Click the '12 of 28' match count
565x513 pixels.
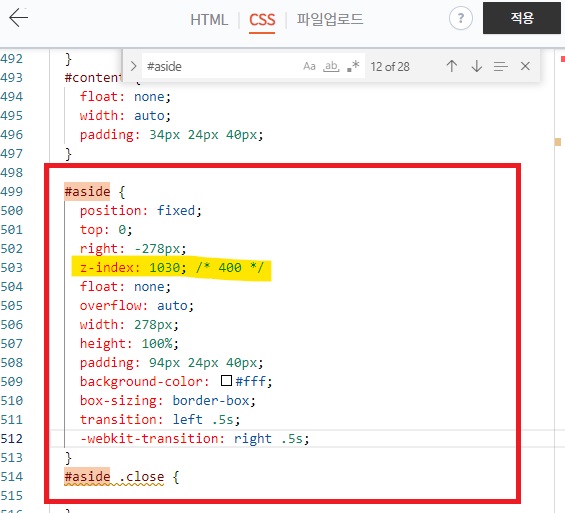[x=390, y=67]
